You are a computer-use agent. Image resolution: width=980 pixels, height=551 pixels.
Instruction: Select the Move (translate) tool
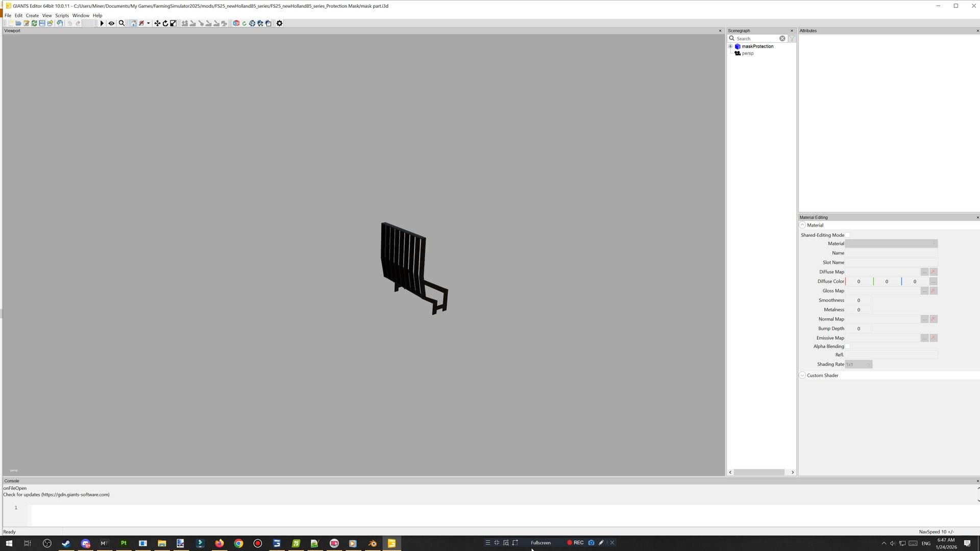pos(157,23)
